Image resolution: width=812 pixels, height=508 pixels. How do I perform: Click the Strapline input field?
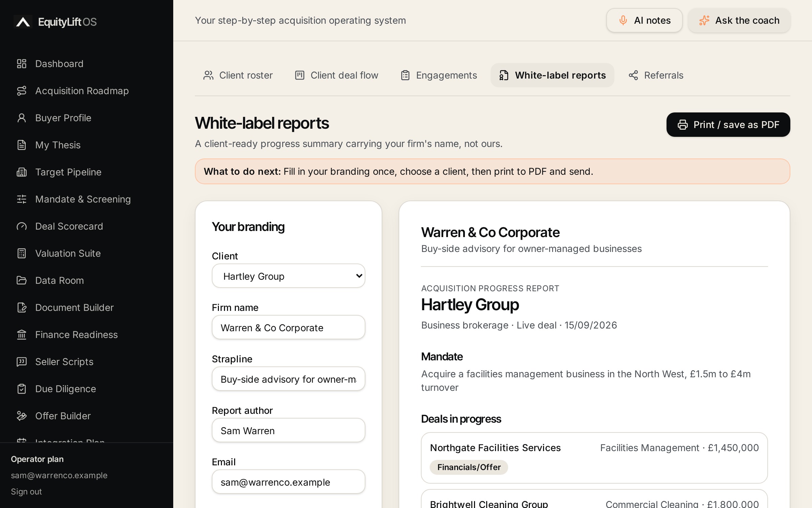coord(289,379)
